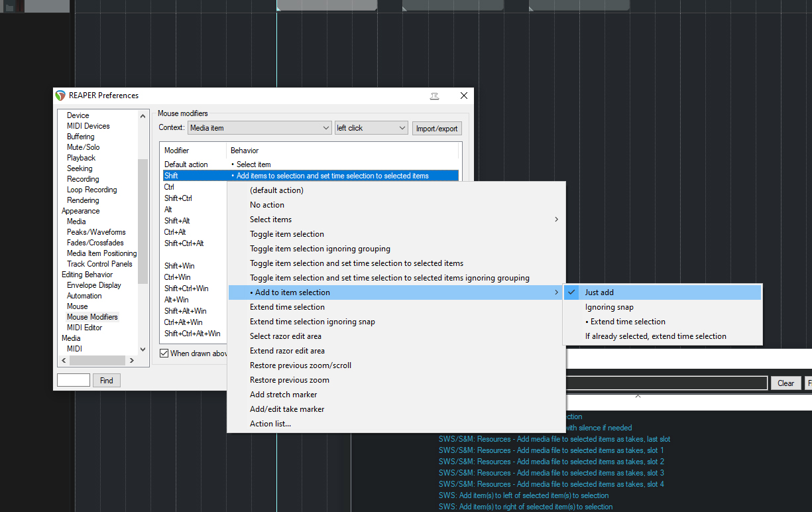This screenshot has width=812, height=512.
Task: Select 'Mouse Modifiers' in the preferences tree
Action: pyautogui.click(x=92, y=317)
